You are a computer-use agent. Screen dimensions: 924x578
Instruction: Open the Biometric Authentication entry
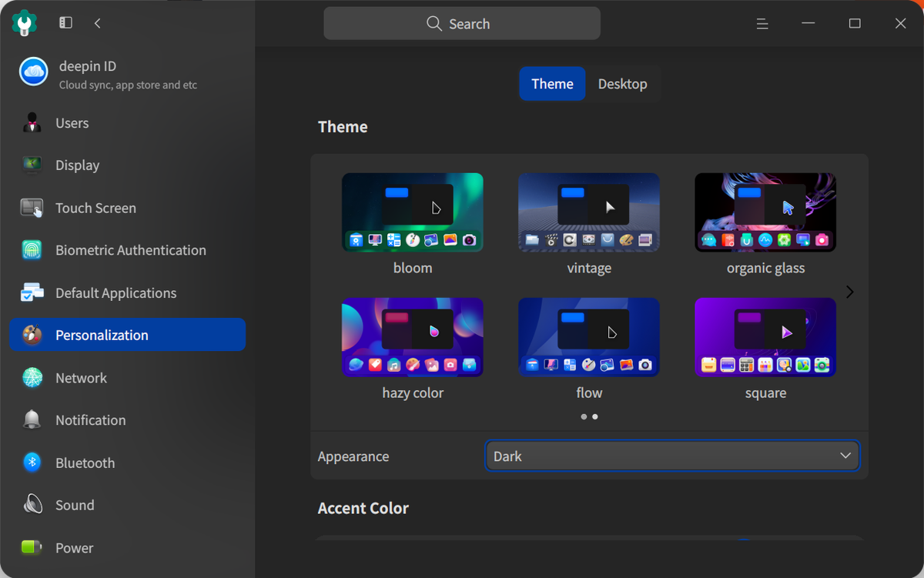coord(128,250)
